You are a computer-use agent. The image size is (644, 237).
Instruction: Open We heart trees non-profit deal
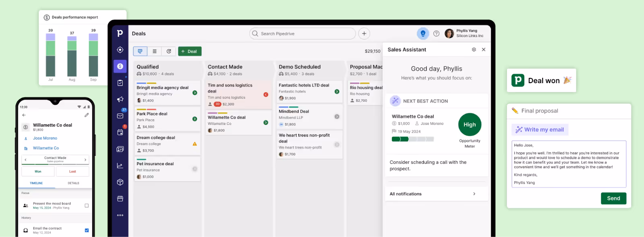click(310, 144)
